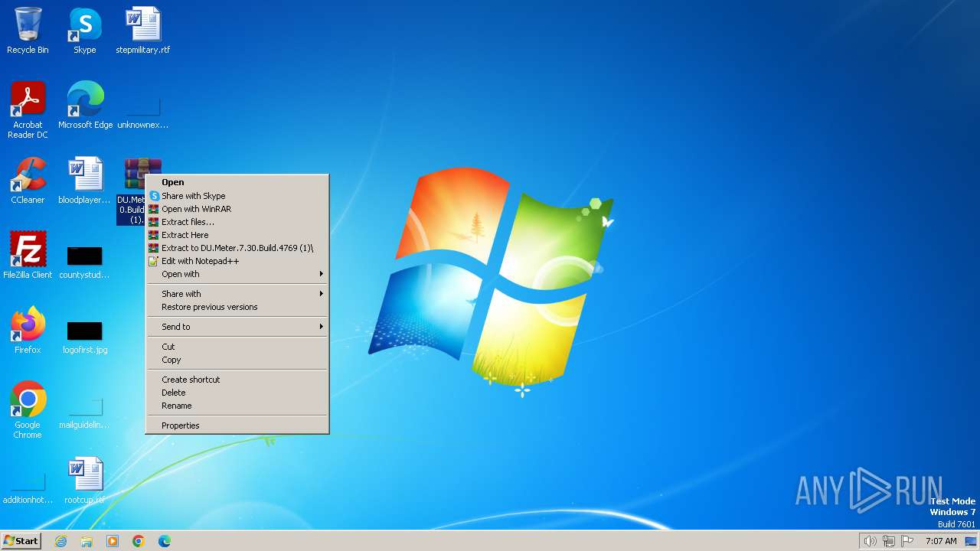Viewport: 980px width, 551px height.
Task: Extract to DU.Meter.7.30.Build.4769 (1)\ folder
Action: 237,248
